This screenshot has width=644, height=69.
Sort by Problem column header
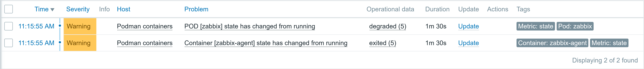point(196,9)
